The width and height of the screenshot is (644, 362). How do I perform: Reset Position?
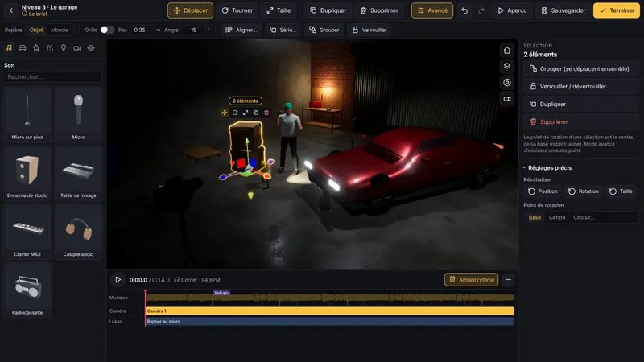[x=543, y=191]
